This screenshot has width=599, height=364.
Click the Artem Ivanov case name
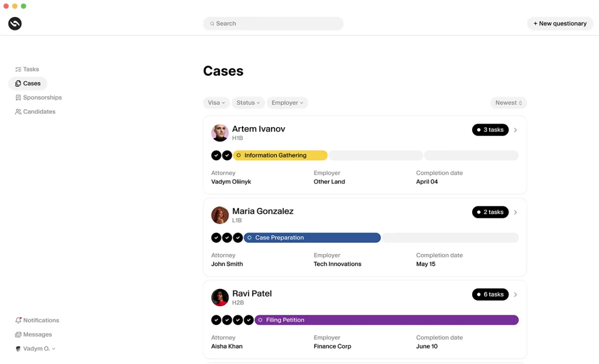tap(259, 129)
